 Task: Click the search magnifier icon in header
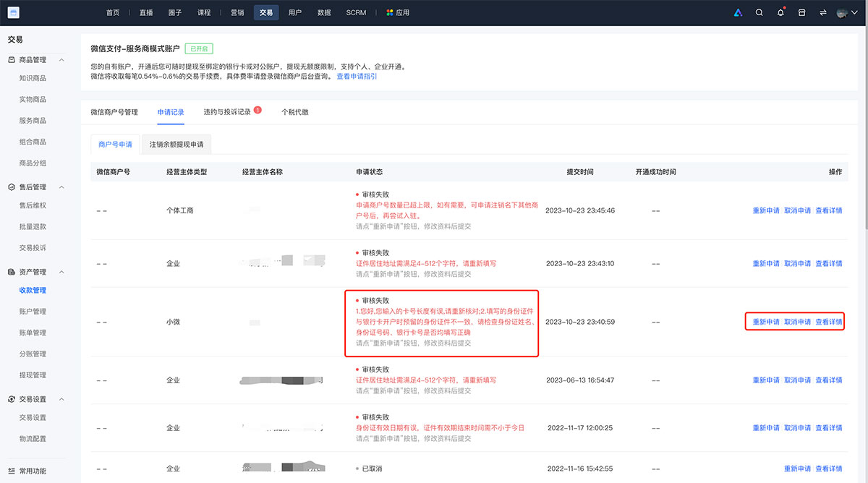click(759, 12)
